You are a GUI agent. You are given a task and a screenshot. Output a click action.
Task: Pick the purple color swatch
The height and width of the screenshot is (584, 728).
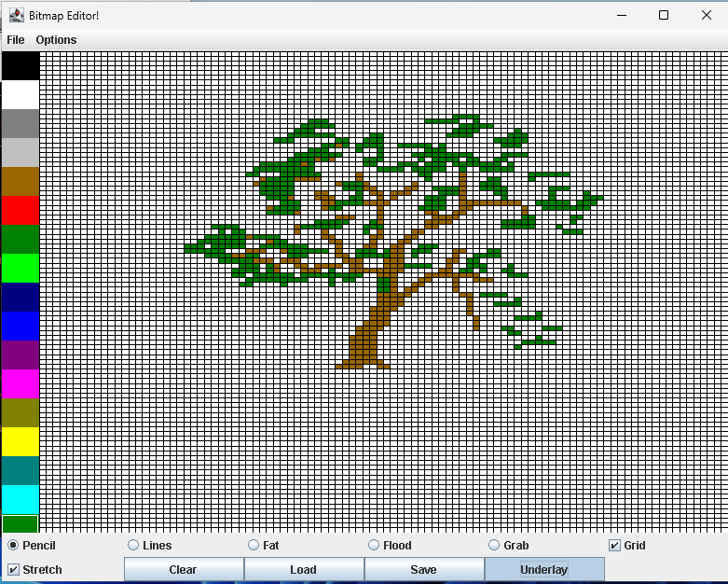click(21, 355)
